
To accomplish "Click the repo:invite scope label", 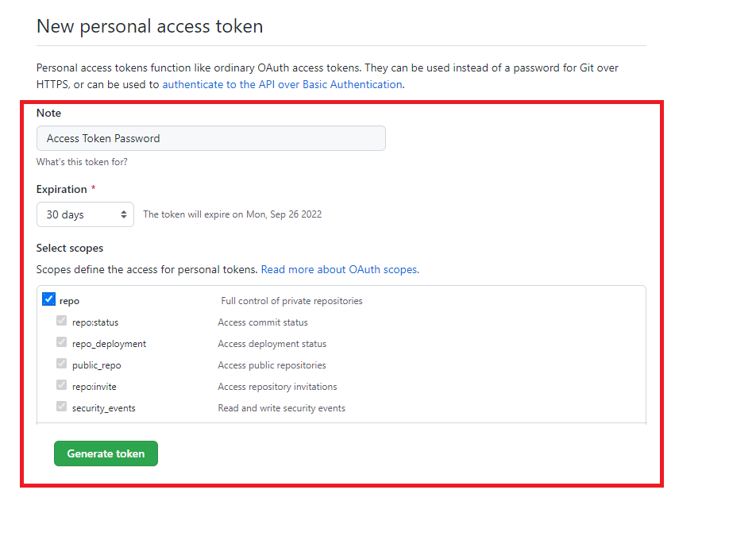I will [x=94, y=387].
